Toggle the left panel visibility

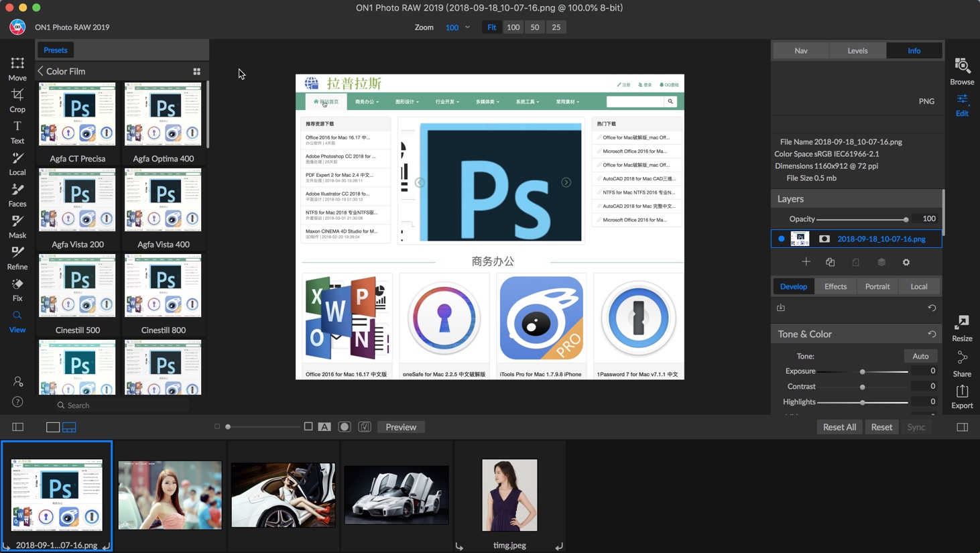[18, 427]
